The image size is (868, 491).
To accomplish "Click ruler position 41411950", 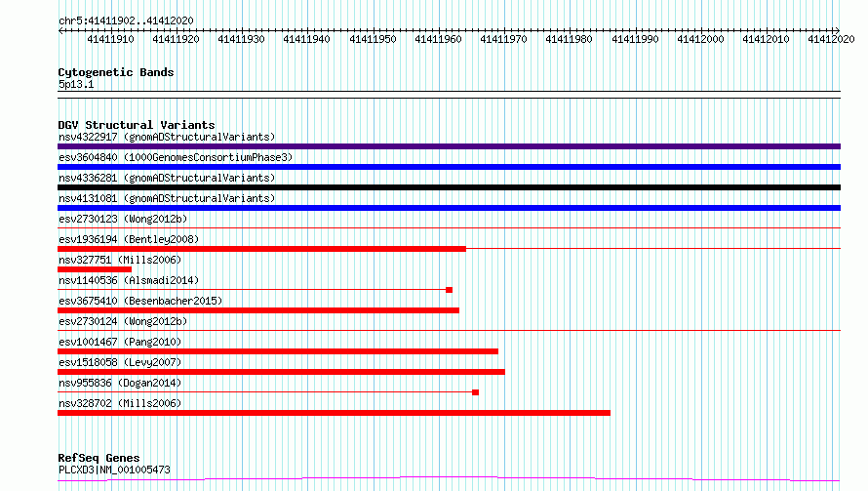I will click(x=373, y=39).
